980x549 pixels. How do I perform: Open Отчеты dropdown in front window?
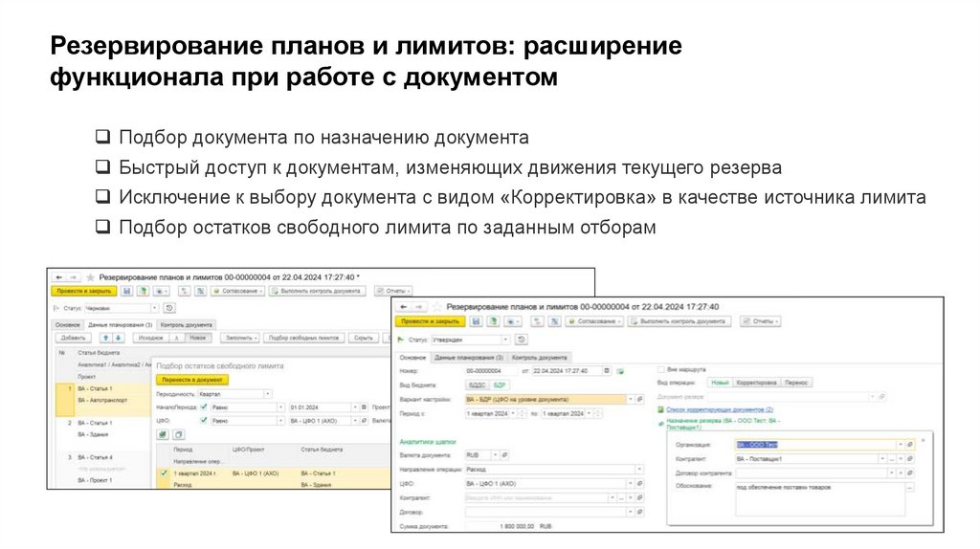(x=761, y=321)
